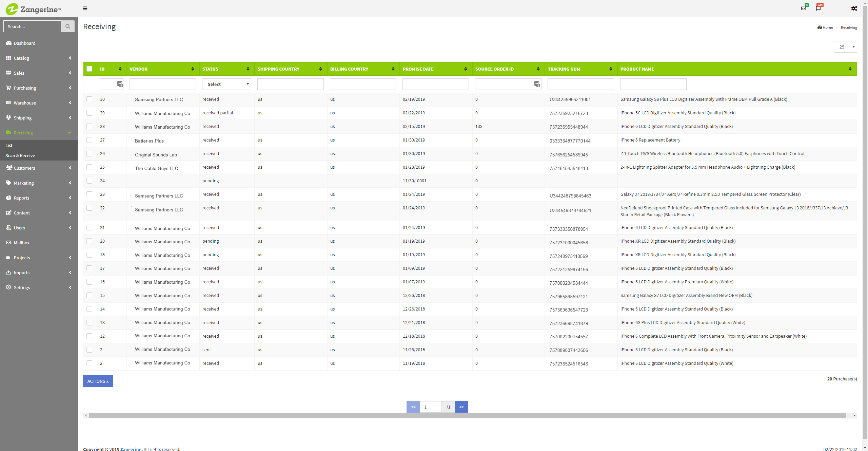This screenshot has height=451, width=868.
Task: Expand the ACTIONS dropdown button
Action: 98,381
